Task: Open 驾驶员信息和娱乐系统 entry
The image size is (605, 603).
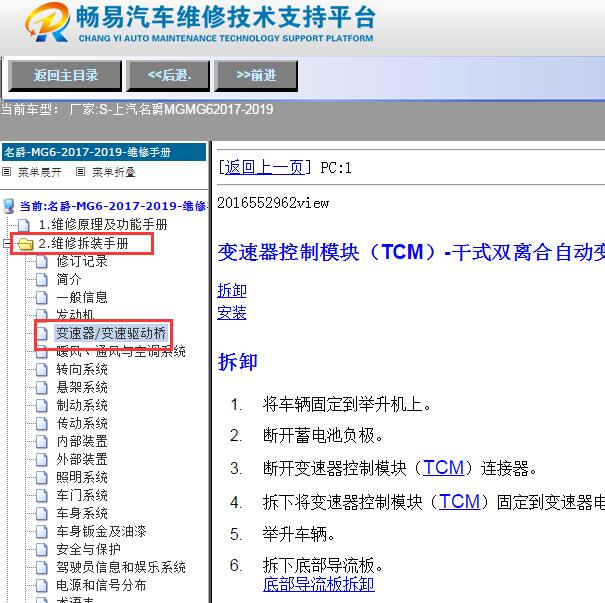Action: pyautogui.click(x=121, y=568)
